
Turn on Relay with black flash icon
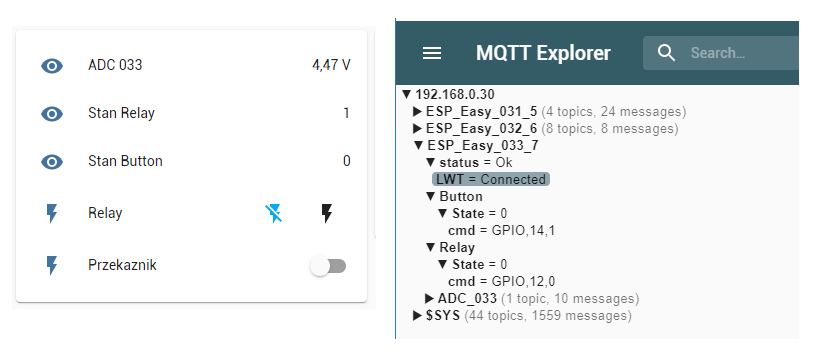point(327,213)
